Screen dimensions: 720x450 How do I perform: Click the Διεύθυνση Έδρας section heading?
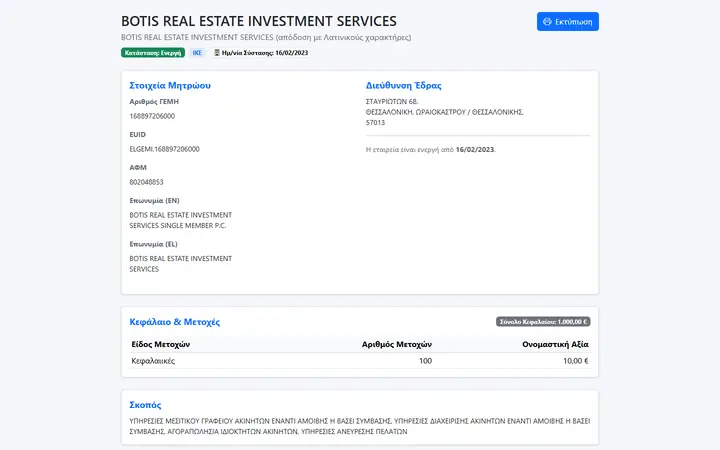coord(404,85)
